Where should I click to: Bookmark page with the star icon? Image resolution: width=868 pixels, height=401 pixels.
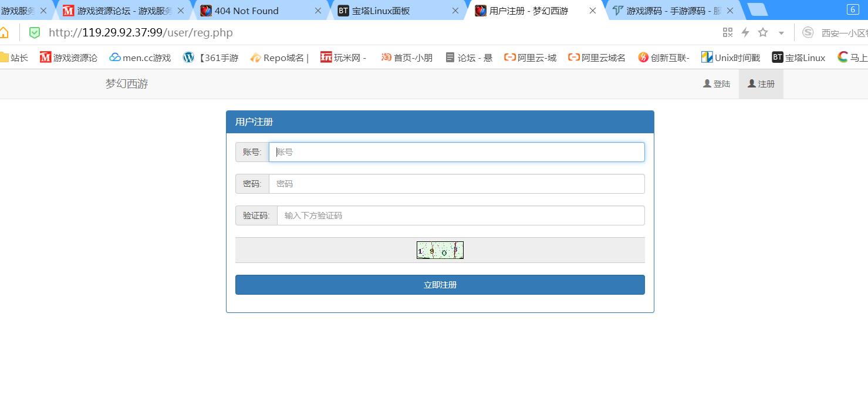click(x=763, y=32)
